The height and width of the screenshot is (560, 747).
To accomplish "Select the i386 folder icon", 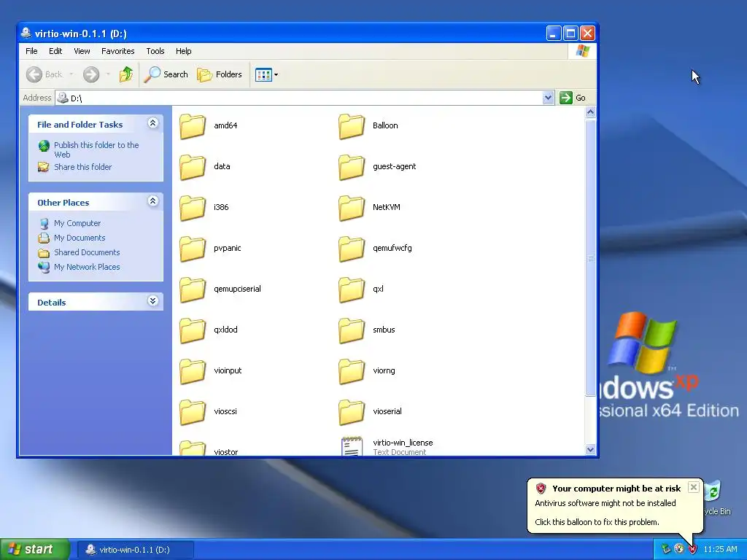I will [193, 208].
